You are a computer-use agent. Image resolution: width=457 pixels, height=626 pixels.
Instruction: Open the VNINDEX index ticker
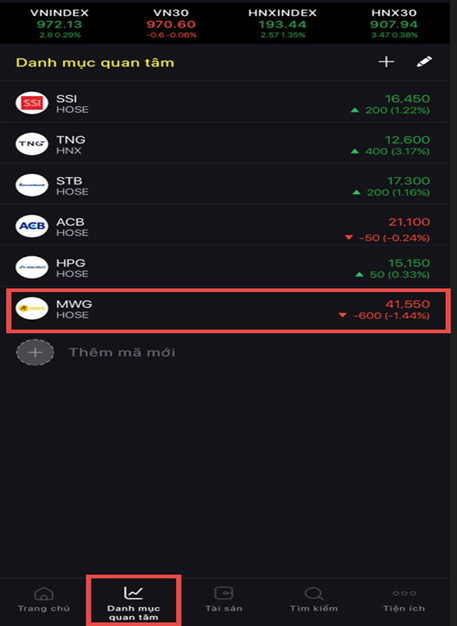coord(59,23)
